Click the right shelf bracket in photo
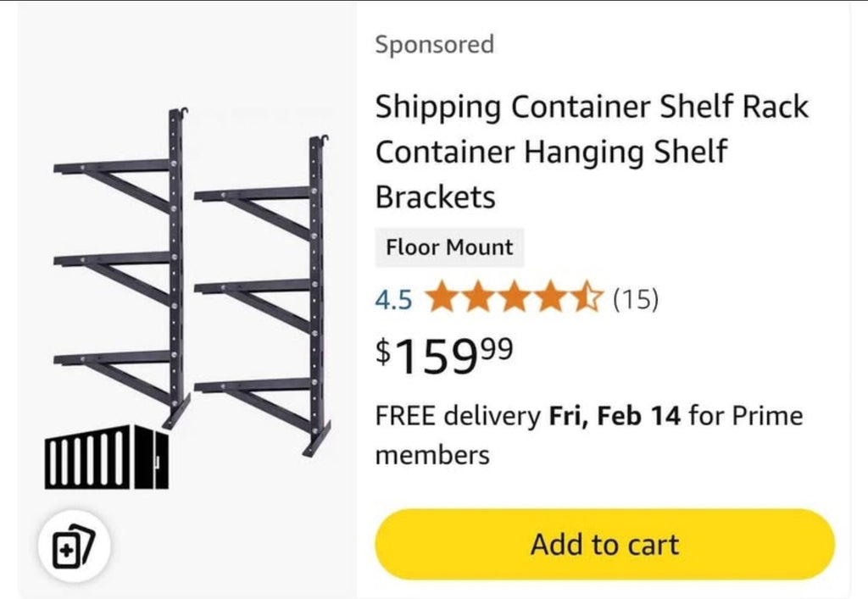This screenshot has height=599, width=868. click(263, 296)
